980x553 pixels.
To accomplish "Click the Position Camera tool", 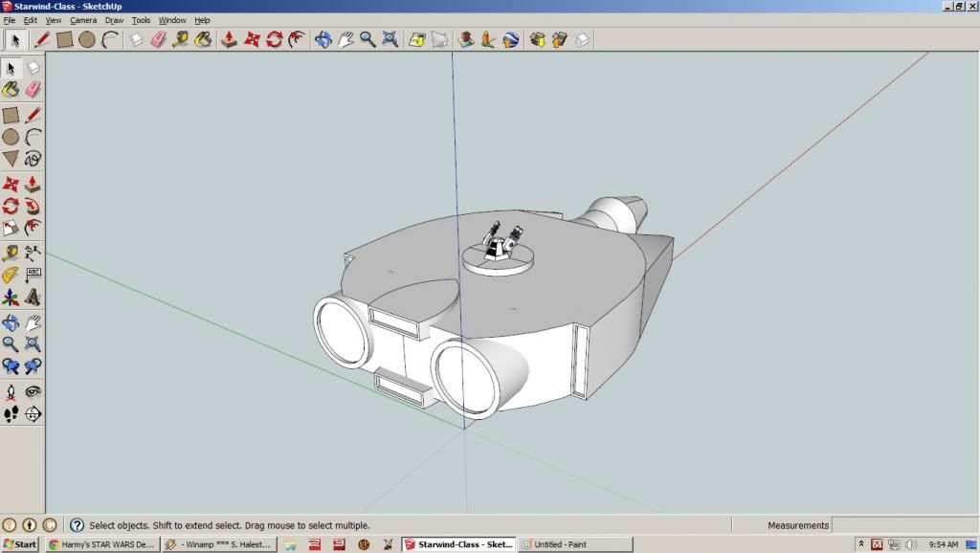I will click(x=11, y=392).
